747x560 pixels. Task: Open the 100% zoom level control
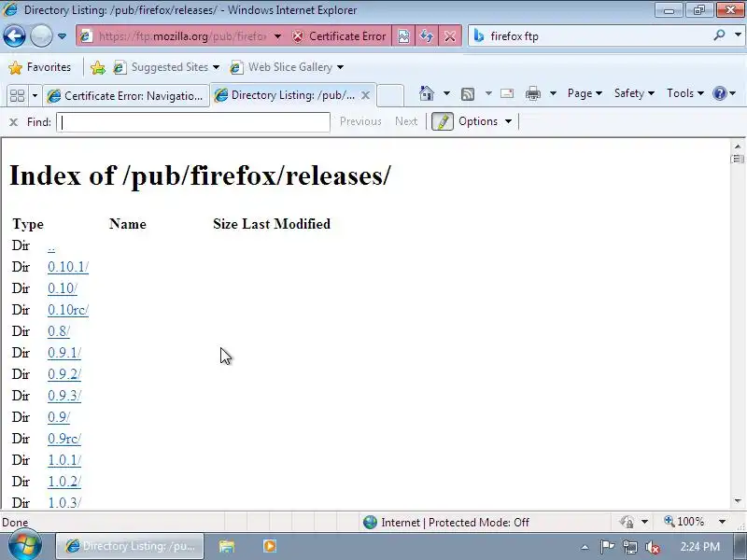(x=684, y=522)
